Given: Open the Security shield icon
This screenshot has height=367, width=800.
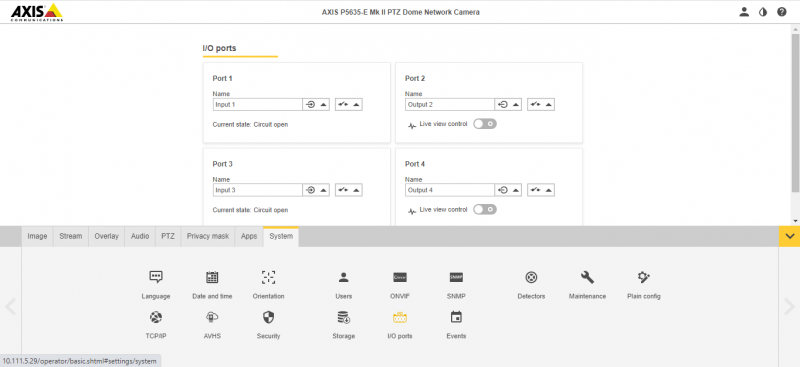Looking at the screenshot, I should [268, 317].
